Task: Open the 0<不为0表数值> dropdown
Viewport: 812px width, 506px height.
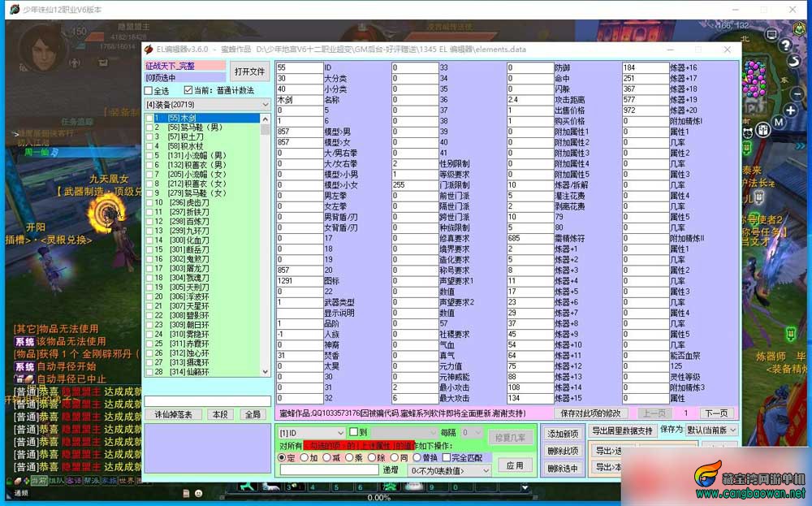Action: click(x=450, y=470)
